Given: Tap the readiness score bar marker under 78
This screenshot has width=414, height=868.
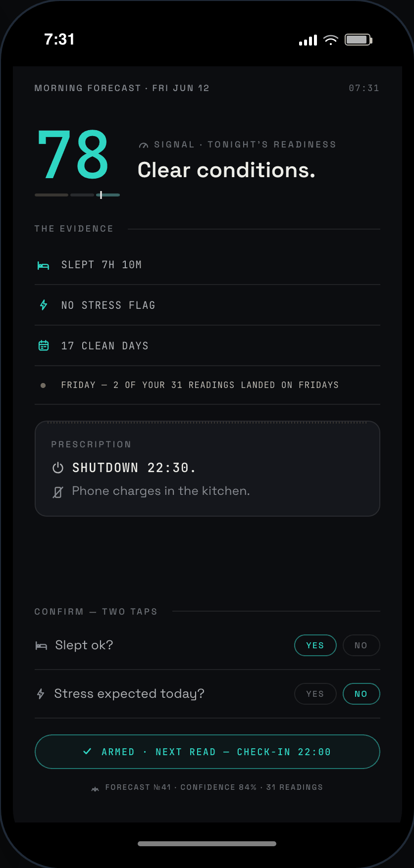Looking at the screenshot, I should [x=101, y=195].
